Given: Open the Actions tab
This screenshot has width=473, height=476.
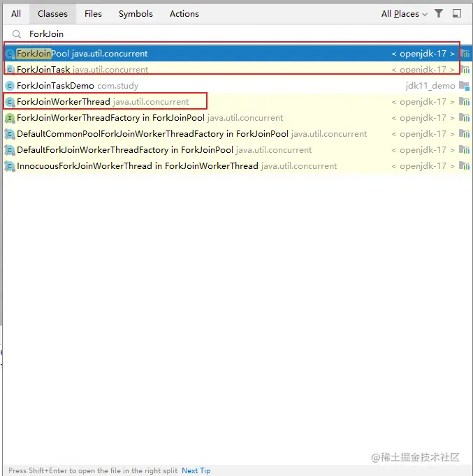Looking at the screenshot, I should pyautogui.click(x=184, y=14).
